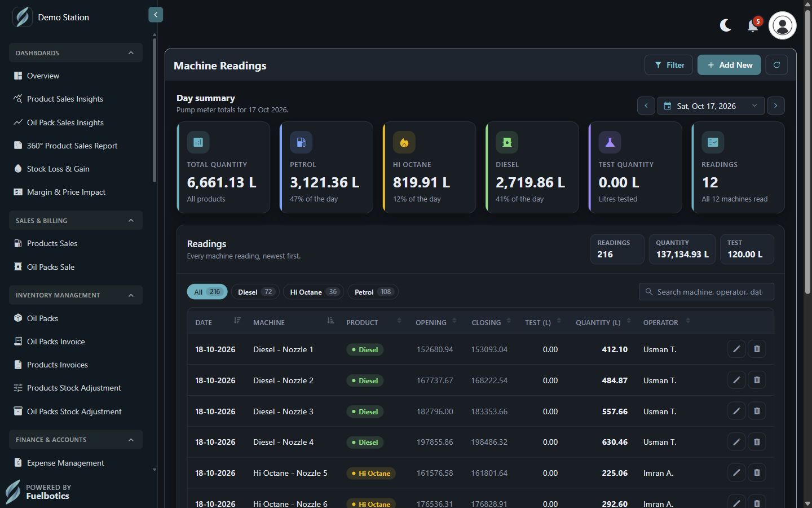The width and height of the screenshot is (812, 508).
Task: Open the Filter options
Action: [669, 65]
